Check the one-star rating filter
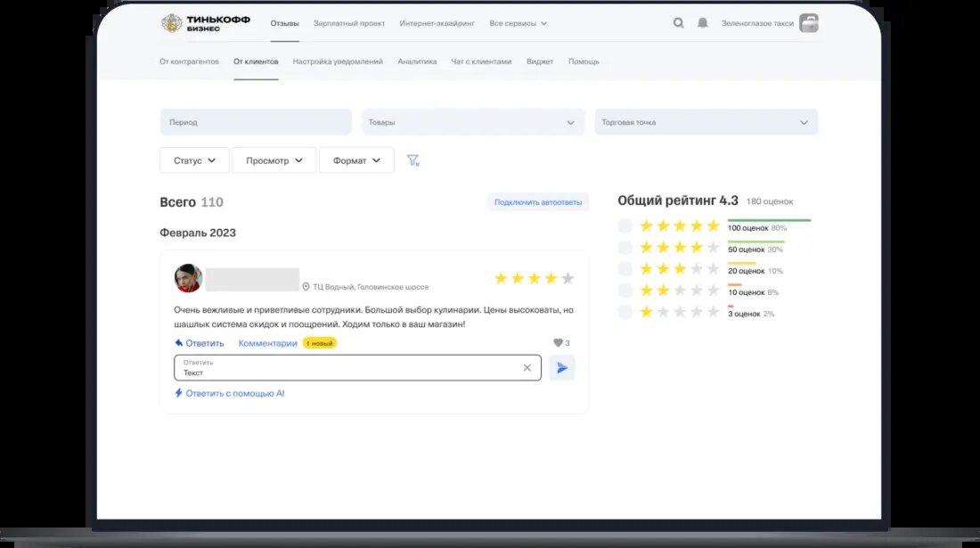The image size is (980, 548). 625,311
